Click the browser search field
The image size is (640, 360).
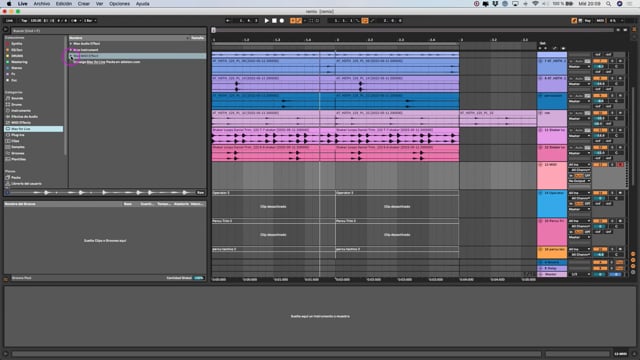click(x=108, y=31)
